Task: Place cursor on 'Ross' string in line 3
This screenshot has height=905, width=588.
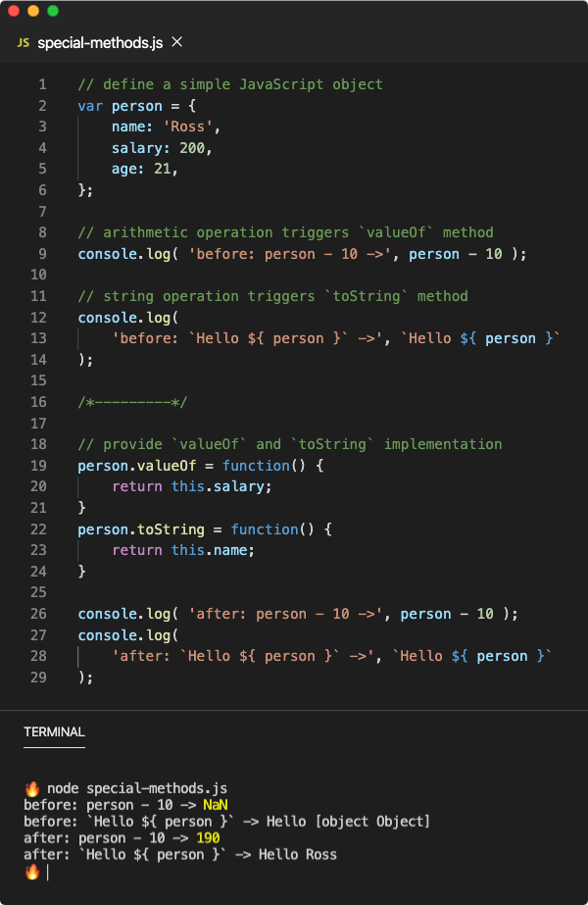Action: (187, 126)
